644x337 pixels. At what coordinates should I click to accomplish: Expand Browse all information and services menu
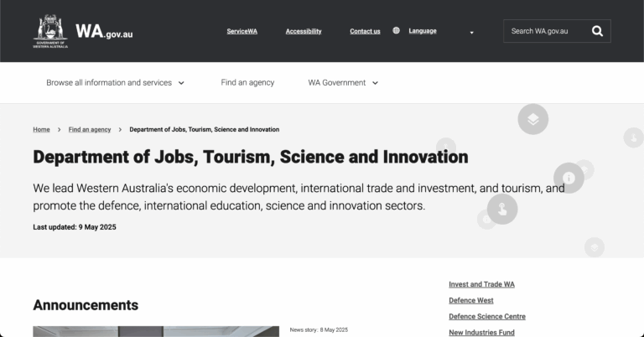pos(115,83)
